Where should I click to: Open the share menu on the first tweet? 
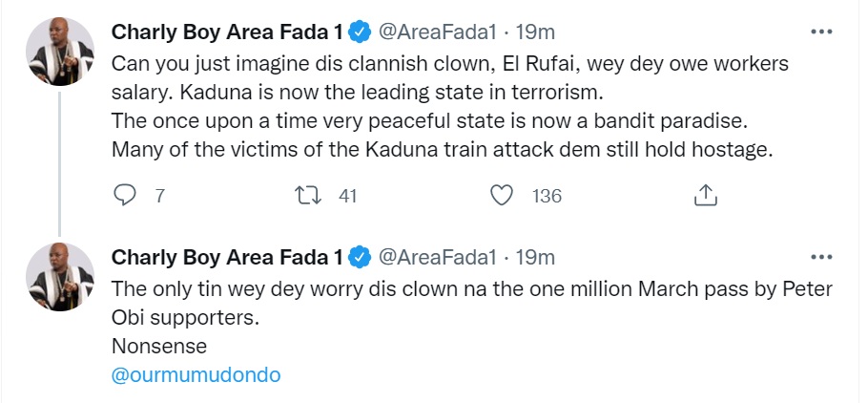click(704, 196)
